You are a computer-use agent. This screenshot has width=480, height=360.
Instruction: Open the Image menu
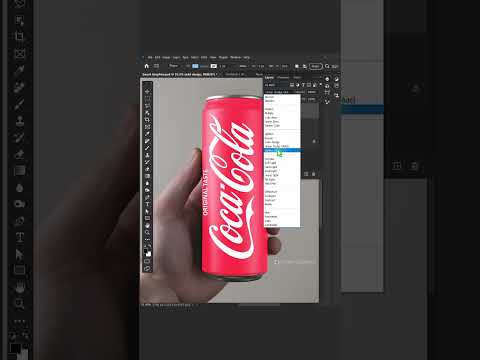[x=166, y=57]
